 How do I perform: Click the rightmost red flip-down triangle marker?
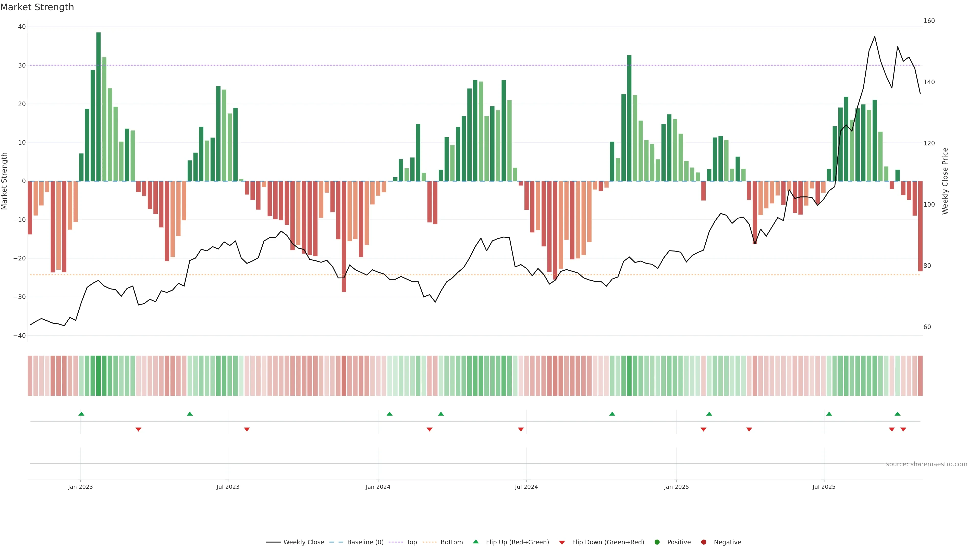(903, 429)
